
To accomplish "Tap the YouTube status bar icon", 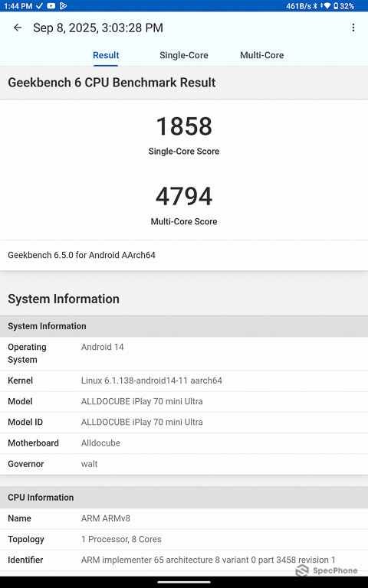I will tap(51, 5).
